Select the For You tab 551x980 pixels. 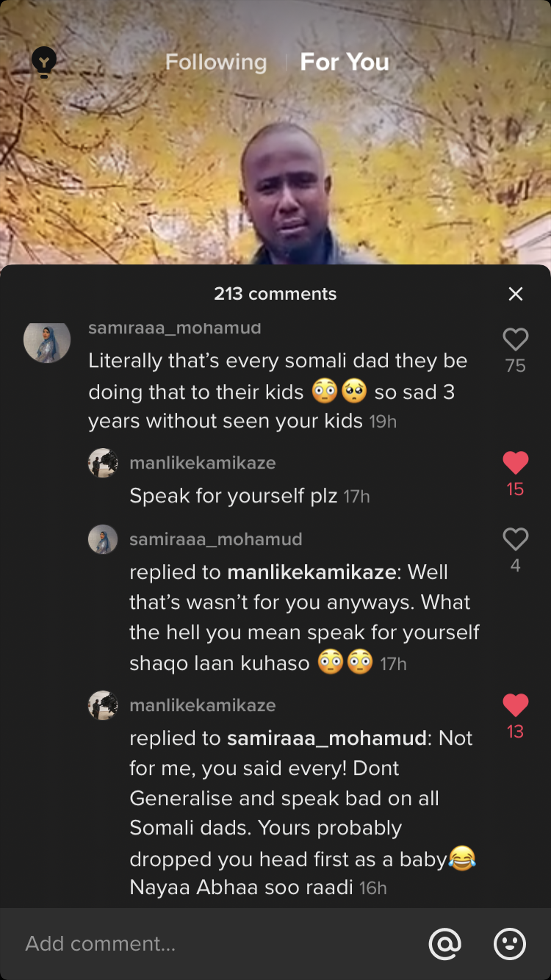point(345,62)
